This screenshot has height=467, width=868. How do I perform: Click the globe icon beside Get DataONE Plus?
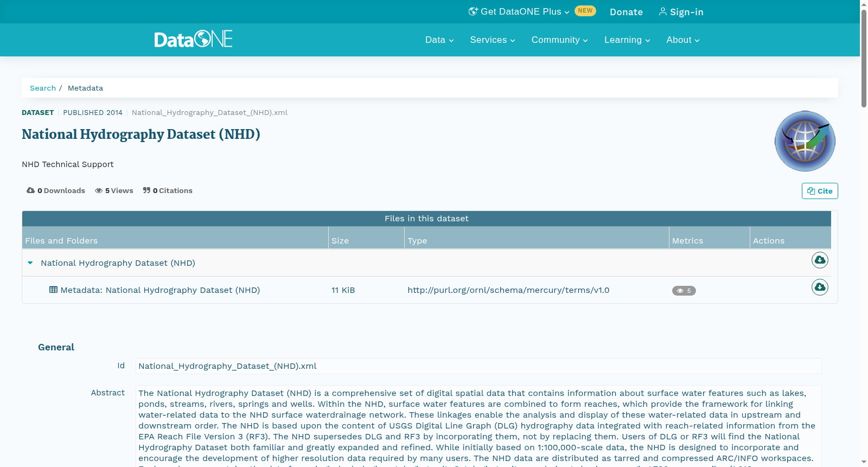pos(473,11)
